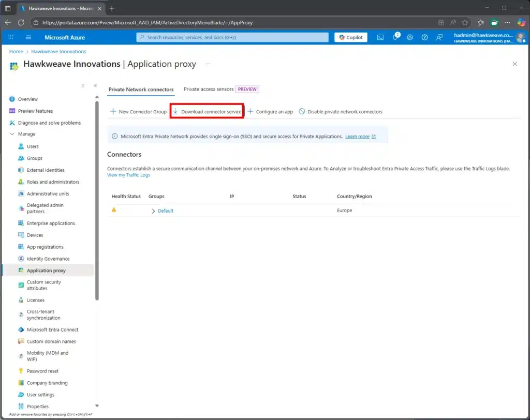The width and height of the screenshot is (530, 420).
Task: Collapse the Manage section in sidebar
Action: [12, 134]
